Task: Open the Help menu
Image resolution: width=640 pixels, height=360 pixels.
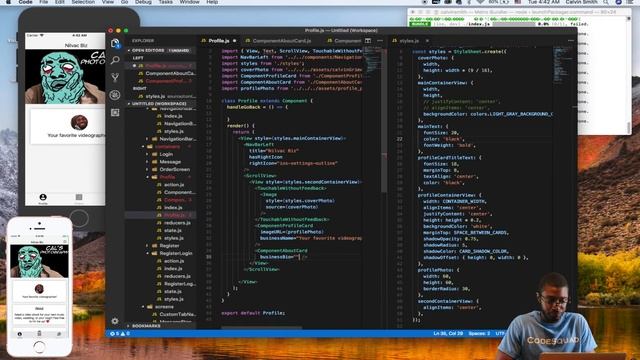Action: pyautogui.click(x=212, y=2)
